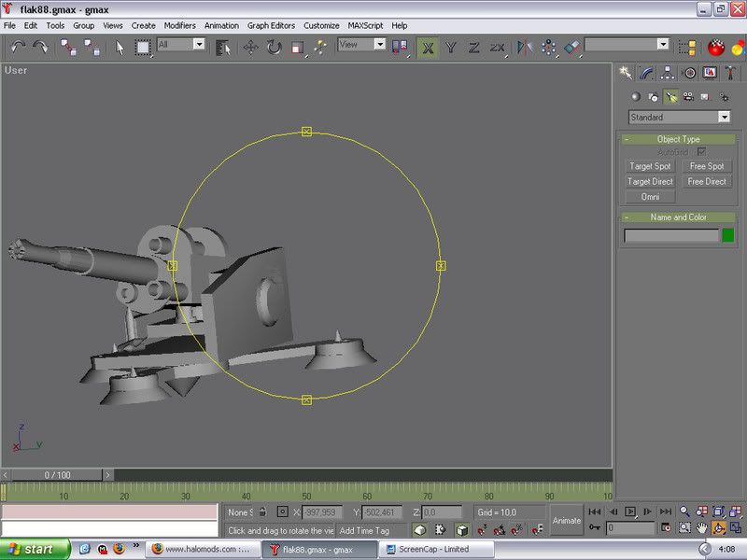
Task: Create a Free Spot light
Action: (707, 166)
